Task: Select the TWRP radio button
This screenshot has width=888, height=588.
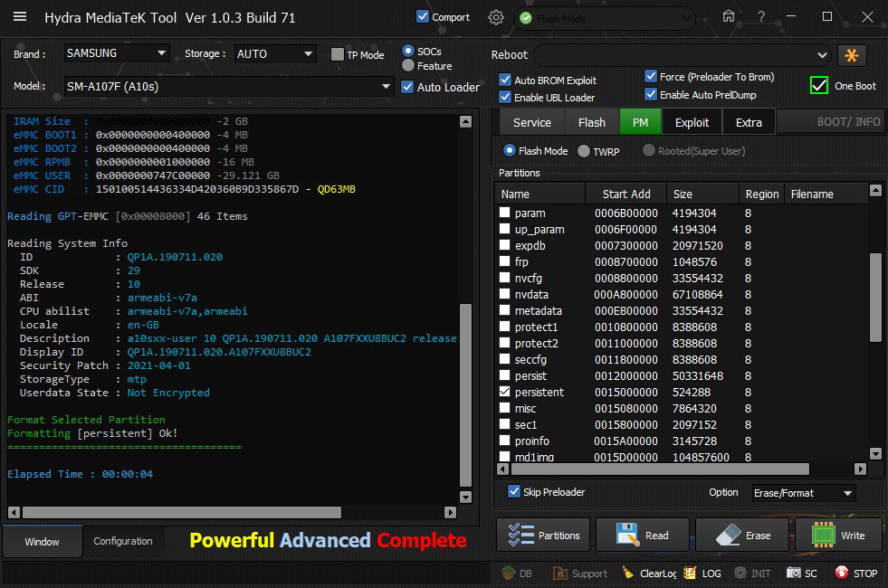Action: 584,151
